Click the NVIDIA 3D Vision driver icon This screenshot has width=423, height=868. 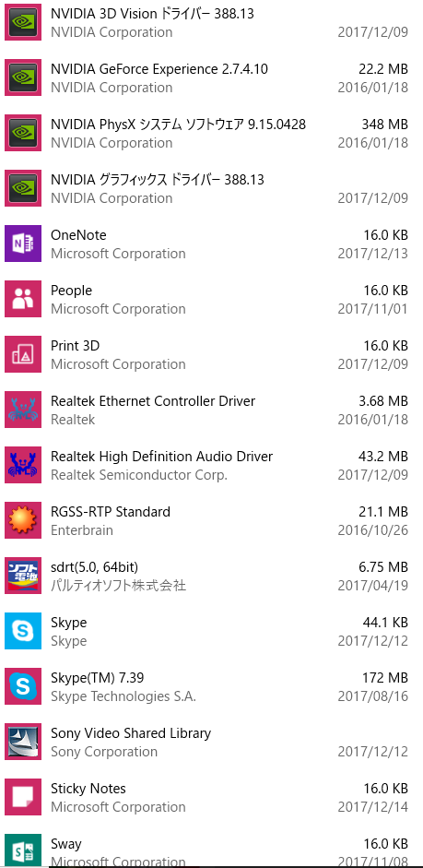pyautogui.click(x=23, y=22)
